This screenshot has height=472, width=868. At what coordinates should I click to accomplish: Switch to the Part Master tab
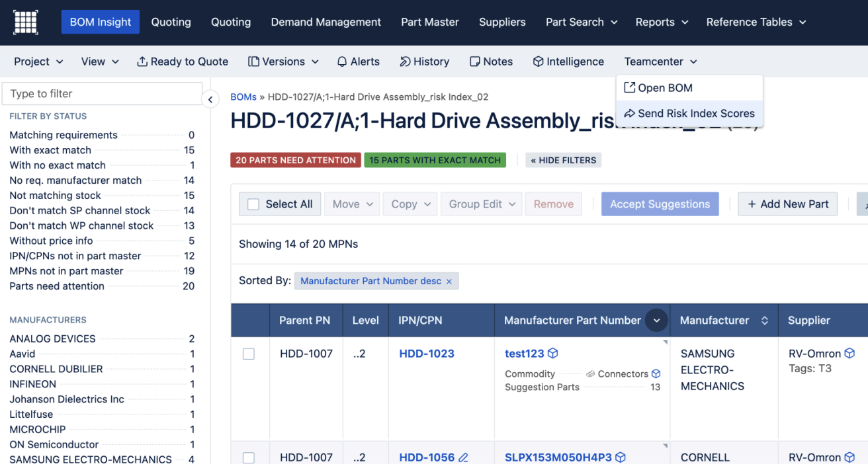coord(430,22)
